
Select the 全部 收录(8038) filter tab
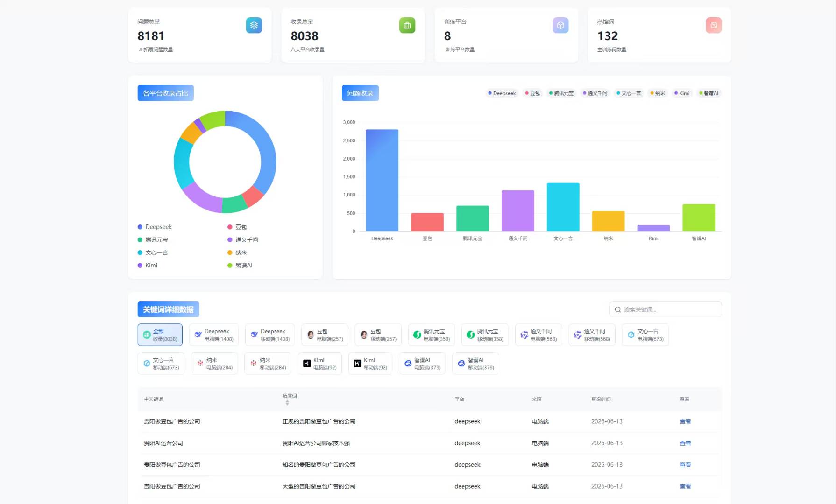[x=160, y=335]
